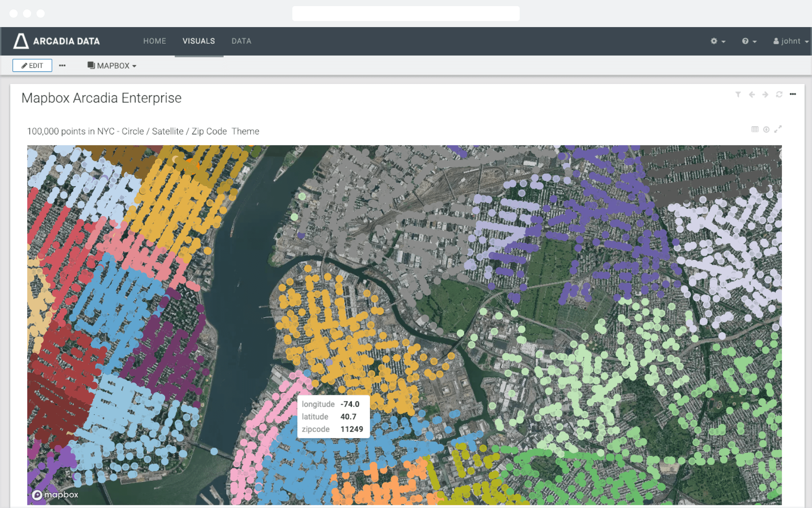
Task: Open dashboard more options ellipsis
Action: [793, 94]
